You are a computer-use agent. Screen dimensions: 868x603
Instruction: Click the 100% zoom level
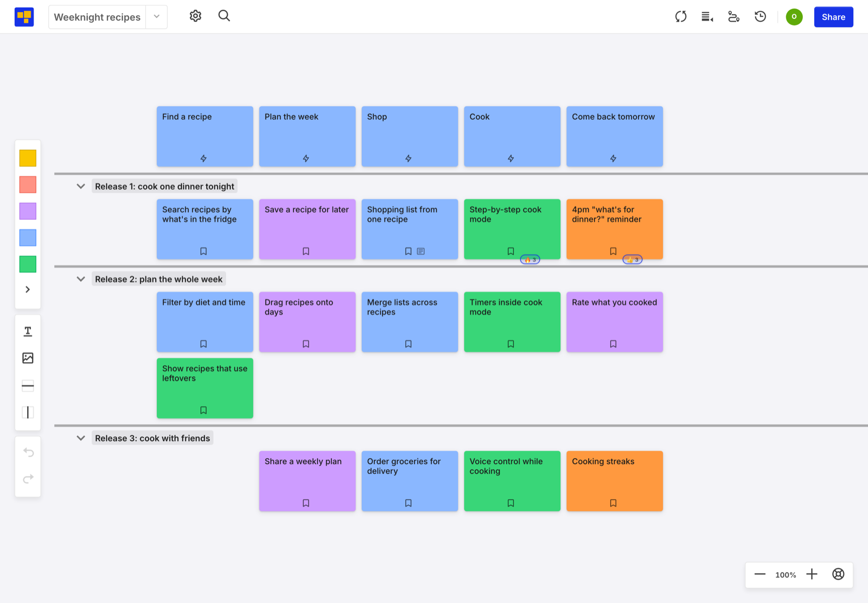click(x=786, y=575)
